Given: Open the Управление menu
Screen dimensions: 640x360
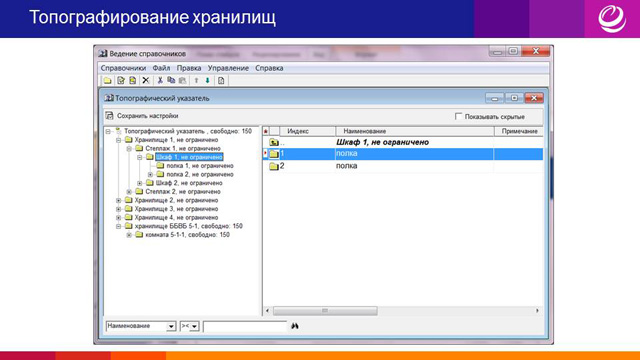Looking at the screenshot, I should point(228,68).
